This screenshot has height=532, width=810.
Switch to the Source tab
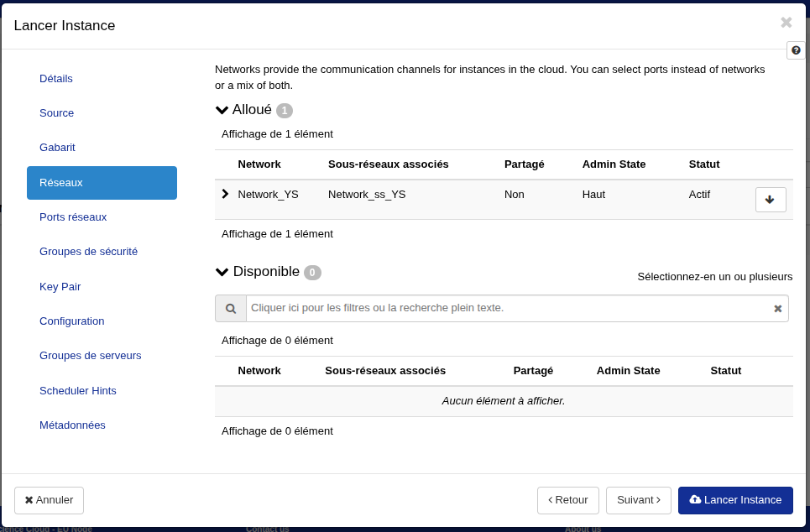(x=56, y=113)
